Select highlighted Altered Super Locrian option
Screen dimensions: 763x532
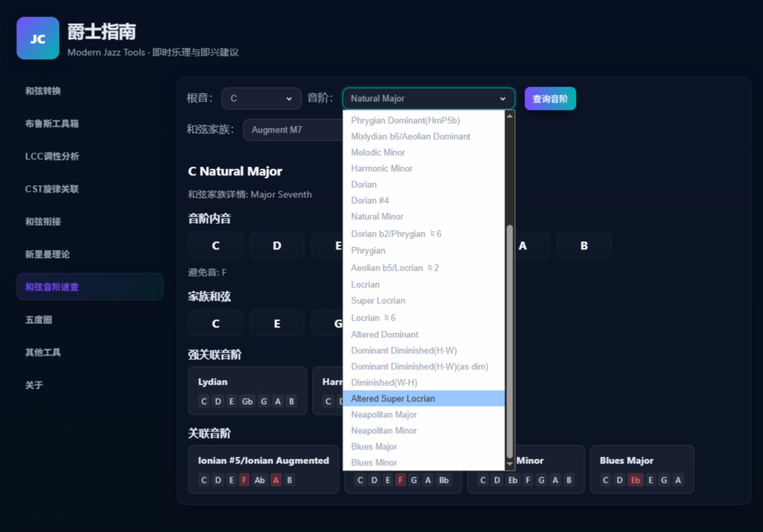coord(423,399)
